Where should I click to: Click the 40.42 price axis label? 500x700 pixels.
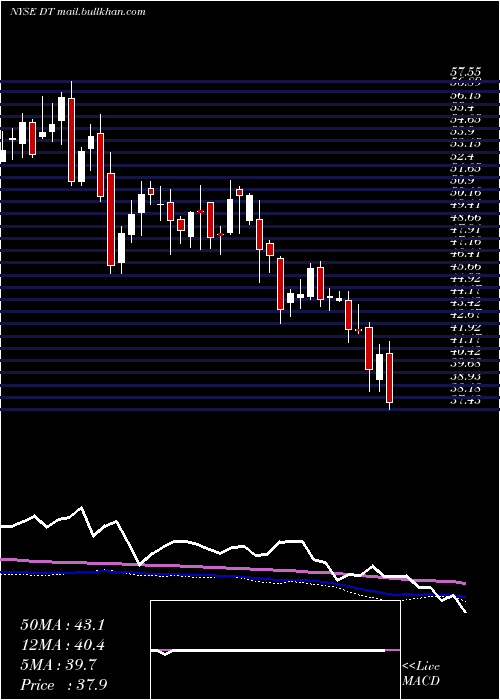click(x=465, y=352)
